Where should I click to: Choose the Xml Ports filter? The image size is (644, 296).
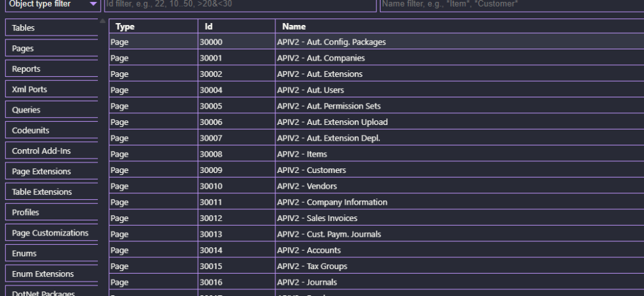(x=51, y=89)
